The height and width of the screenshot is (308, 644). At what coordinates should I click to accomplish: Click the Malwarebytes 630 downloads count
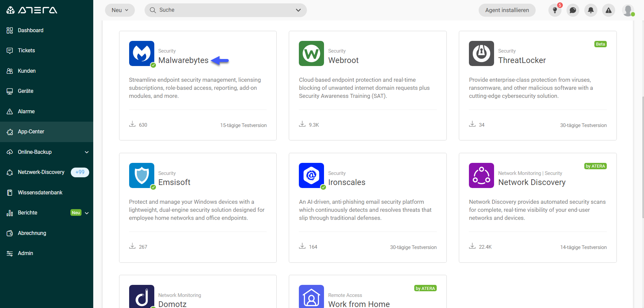click(x=143, y=125)
